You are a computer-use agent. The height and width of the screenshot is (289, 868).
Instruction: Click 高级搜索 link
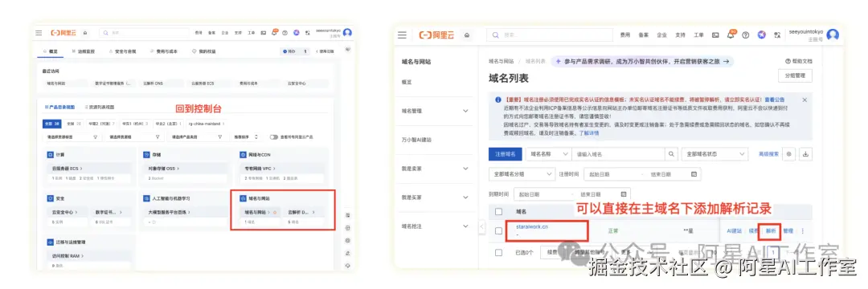pos(768,154)
